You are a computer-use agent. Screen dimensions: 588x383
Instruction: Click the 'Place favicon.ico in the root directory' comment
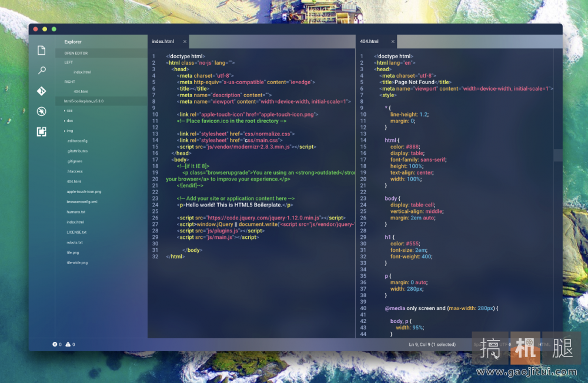231,121
